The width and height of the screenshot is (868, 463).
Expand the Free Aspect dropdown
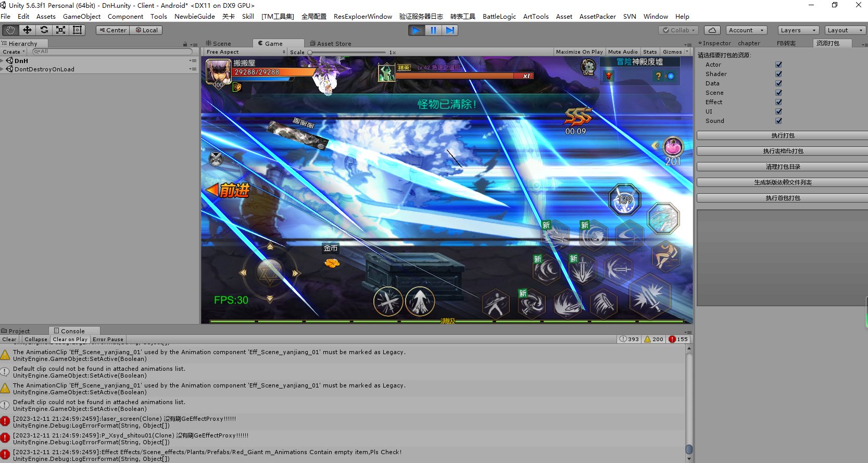[x=245, y=52]
